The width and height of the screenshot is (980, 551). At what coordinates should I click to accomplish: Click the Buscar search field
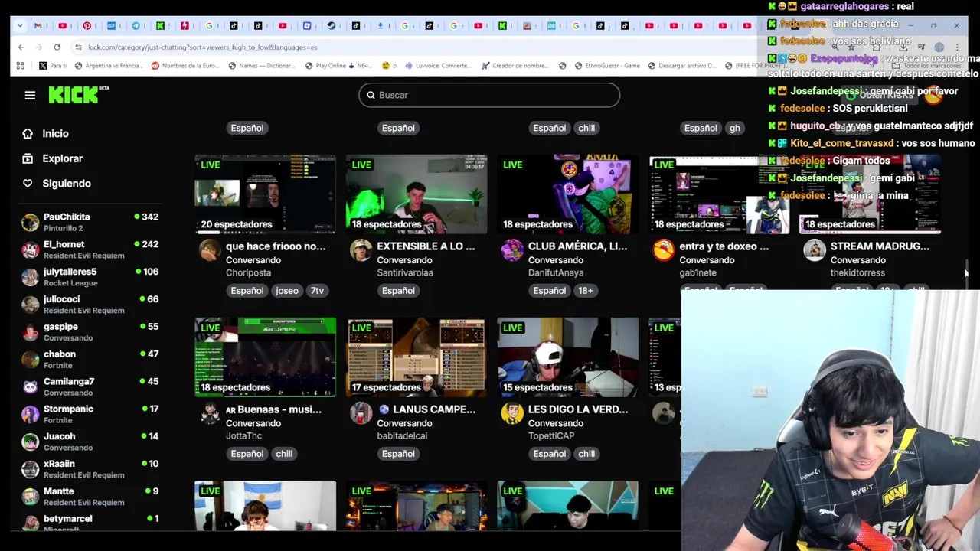489,95
